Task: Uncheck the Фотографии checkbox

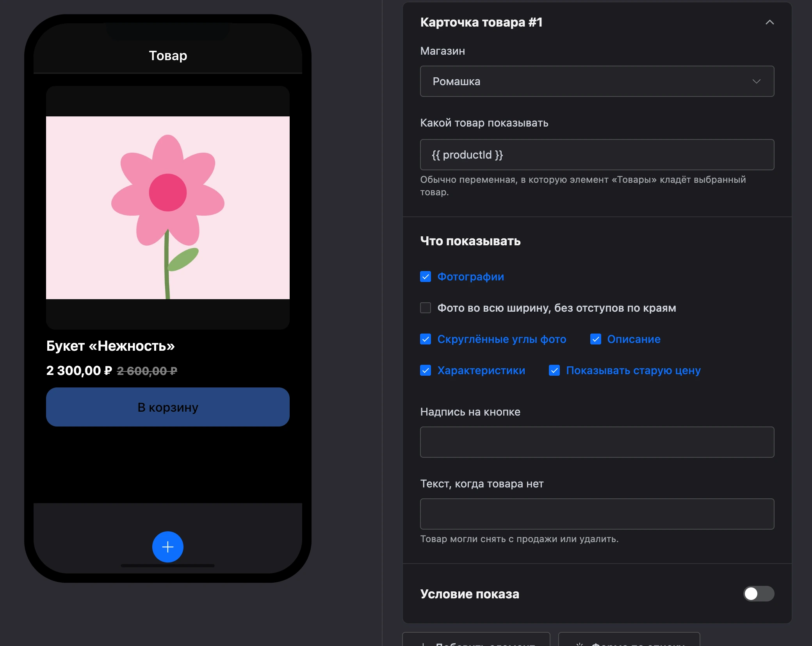Action: pyautogui.click(x=426, y=277)
